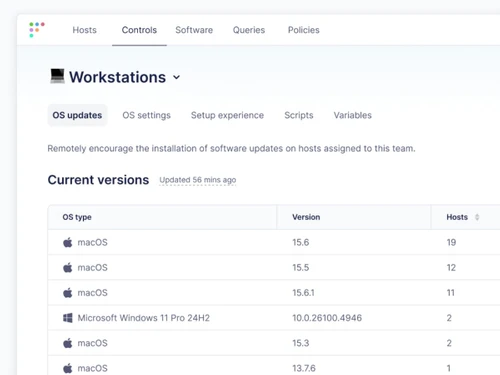Click the Apple icon in macOS 13.7.6 row
This screenshot has height=375, width=500.
pos(68,368)
